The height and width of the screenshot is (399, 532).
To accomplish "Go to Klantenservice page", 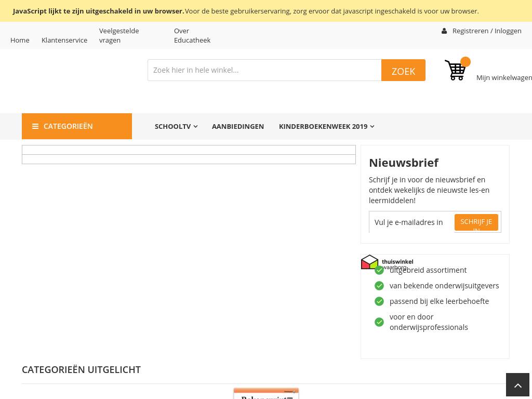I will [x=64, y=40].
